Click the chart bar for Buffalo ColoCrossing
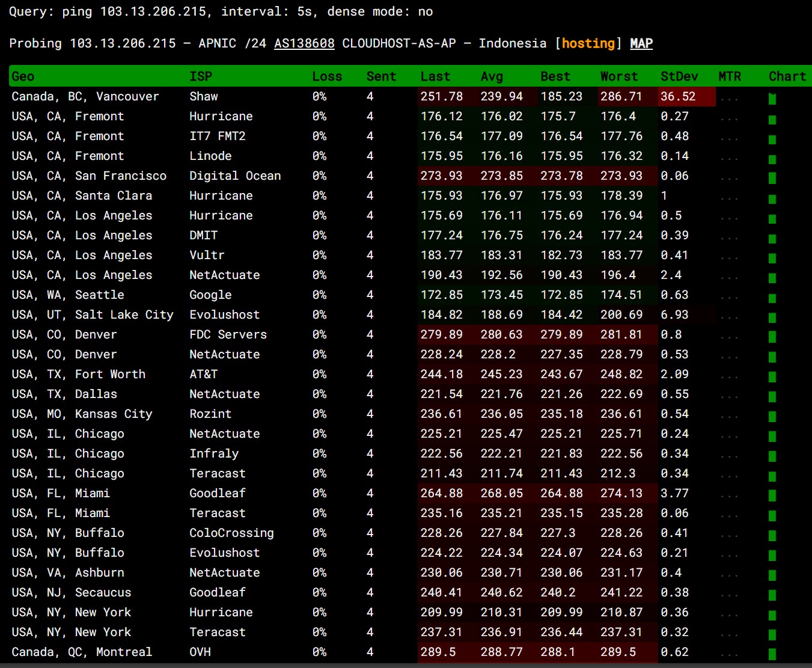This screenshot has height=668, width=812. click(772, 536)
